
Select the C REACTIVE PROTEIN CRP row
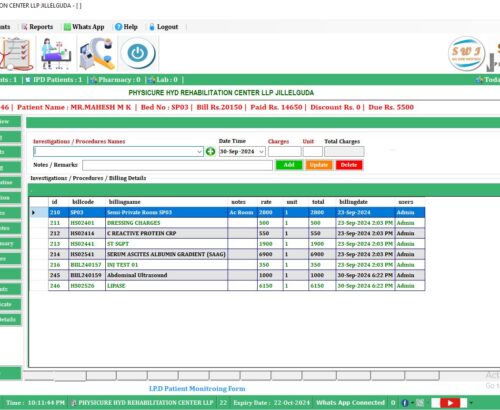(237, 233)
